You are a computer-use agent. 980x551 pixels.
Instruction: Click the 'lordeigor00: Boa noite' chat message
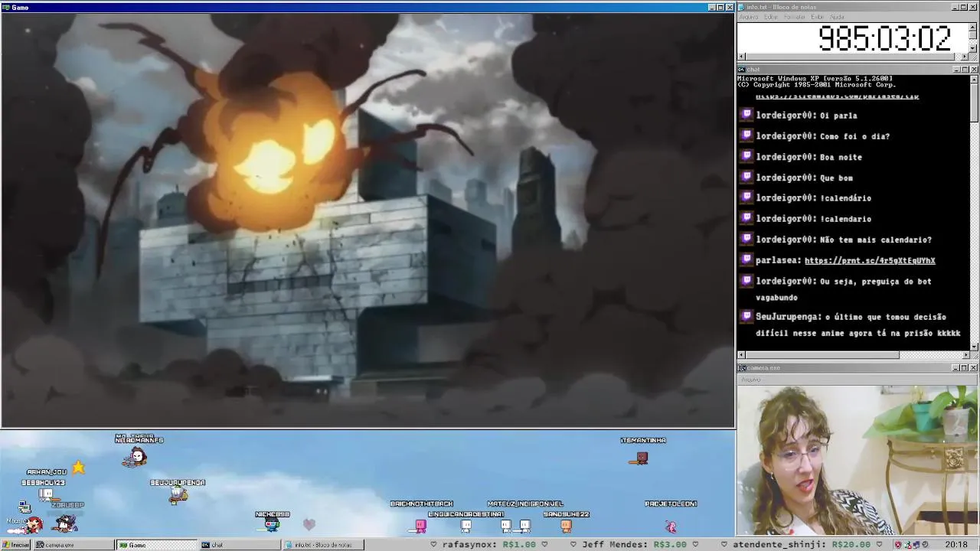coord(808,157)
